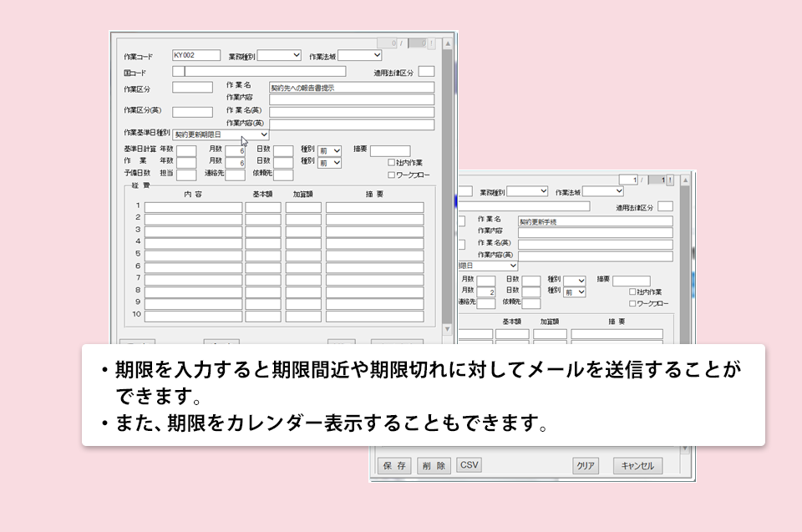Click the long 国コード name field
The height and width of the screenshot is (532, 802).
pyautogui.click(x=265, y=72)
